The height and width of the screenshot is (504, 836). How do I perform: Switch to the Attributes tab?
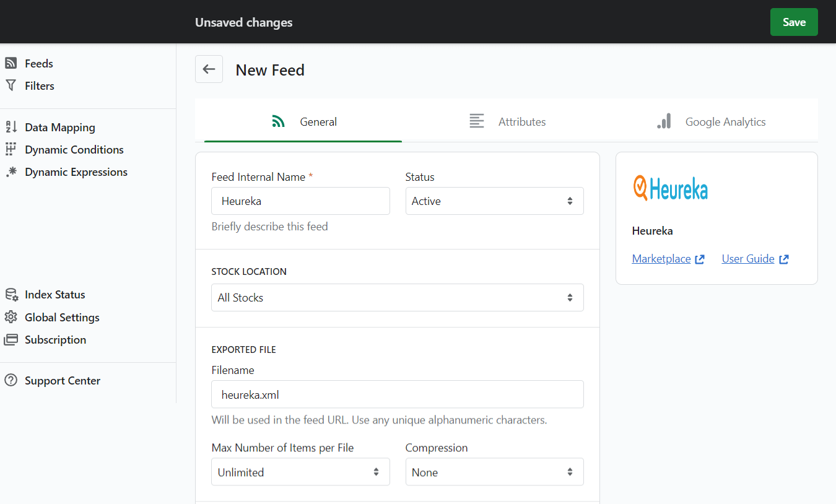[507, 122]
